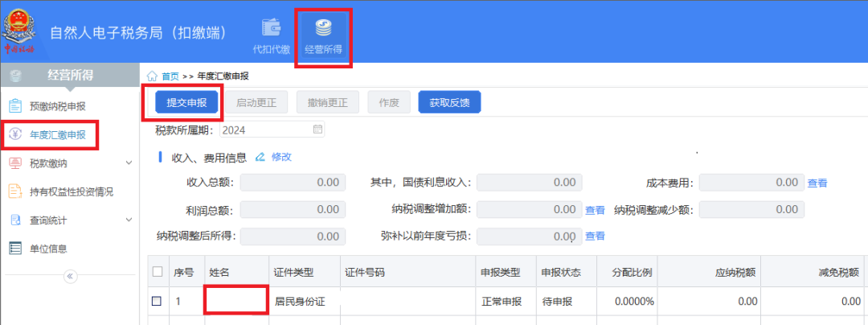868x325 pixels.
Task: Click the 单位信息 list icon
Action: tap(15, 249)
